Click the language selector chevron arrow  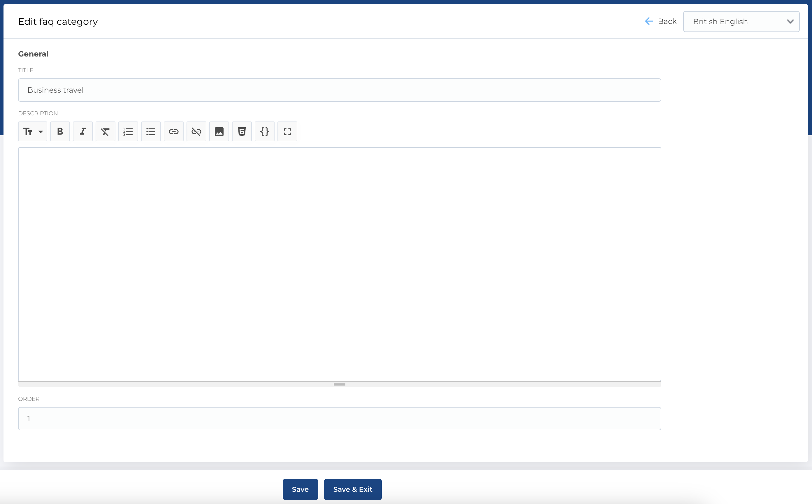pyautogui.click(x=790, y=22)
